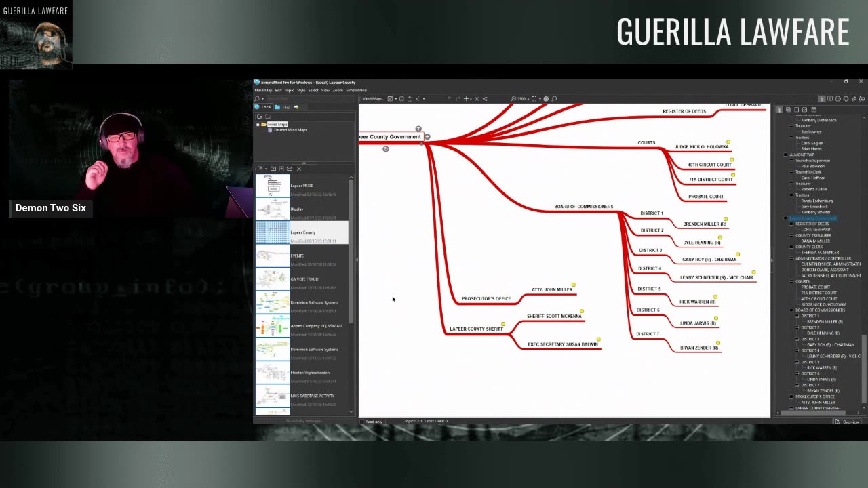868x488 pixels.
Task: Collapse COURTS node in outline tree
Action: [x=791, y=281]
